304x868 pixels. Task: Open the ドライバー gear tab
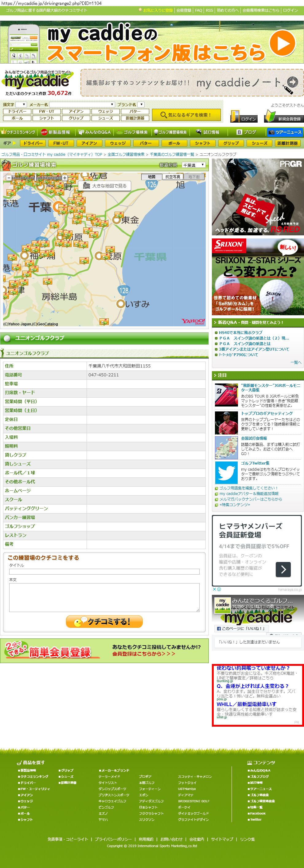pos(33,143)
